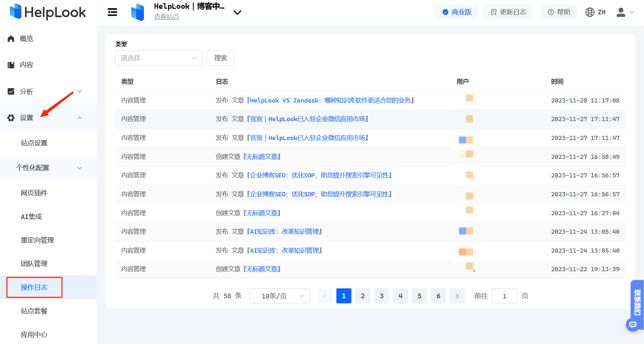644x344 pixels.
Task: Click the blue site logo in header
Action: [138, 12]
